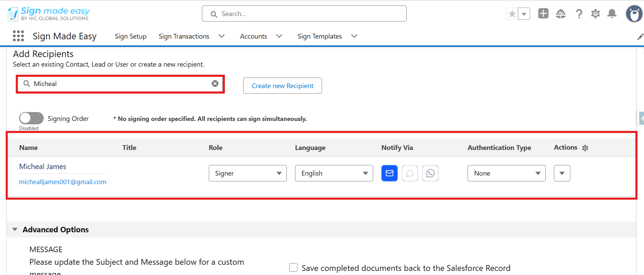Open the App Launcher grid icon
The height and width of the screenshot is (275, 644).
[x=18, y=36]
